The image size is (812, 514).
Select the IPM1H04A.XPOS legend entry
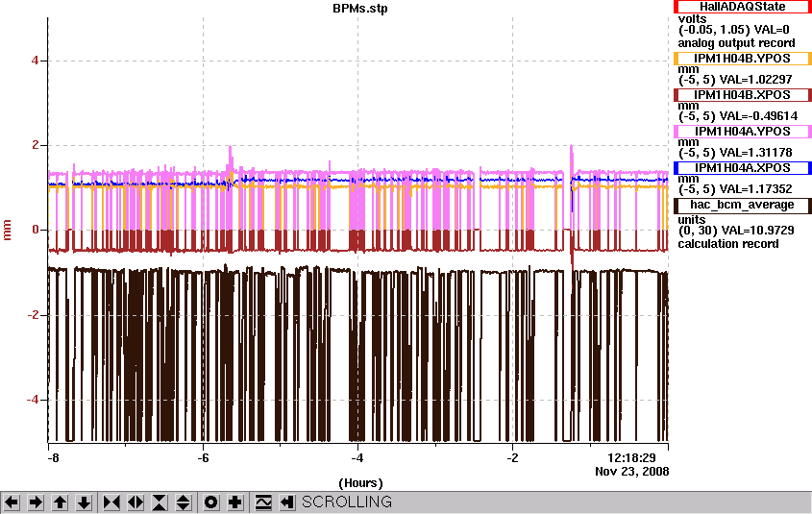pos(742,168)
